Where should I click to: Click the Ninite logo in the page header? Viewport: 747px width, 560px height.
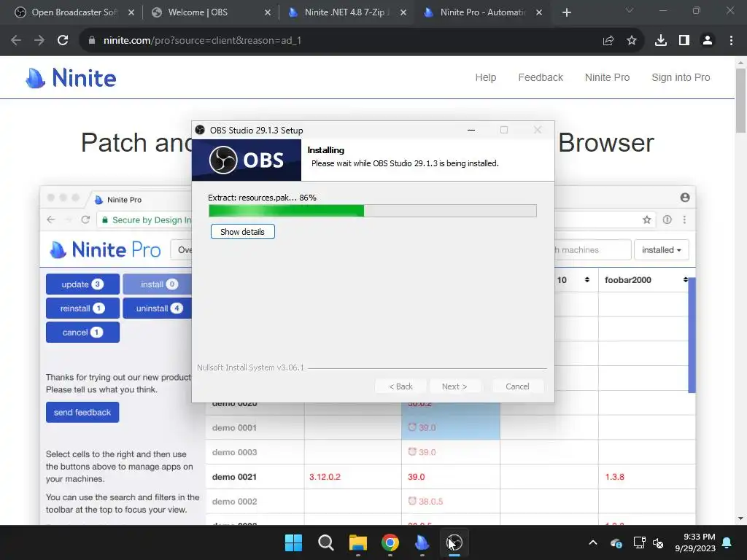click(x=71, y=78)
